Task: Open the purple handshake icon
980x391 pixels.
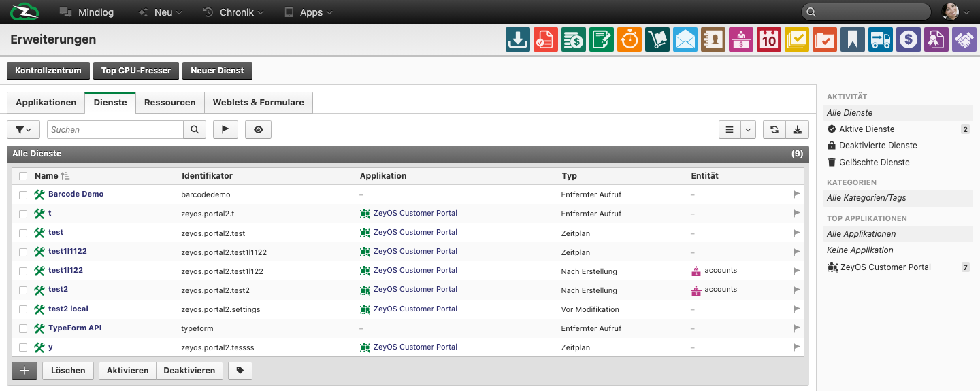Action: point(964,39)
